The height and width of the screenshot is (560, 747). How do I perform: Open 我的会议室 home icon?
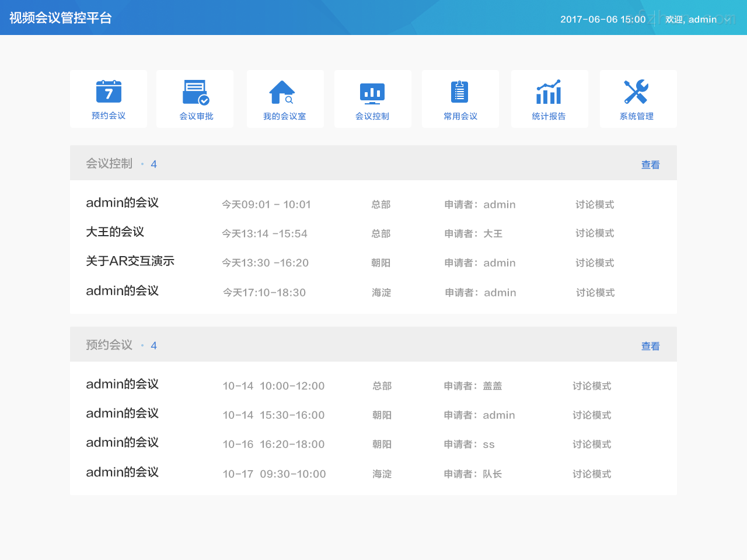point(285,92)
